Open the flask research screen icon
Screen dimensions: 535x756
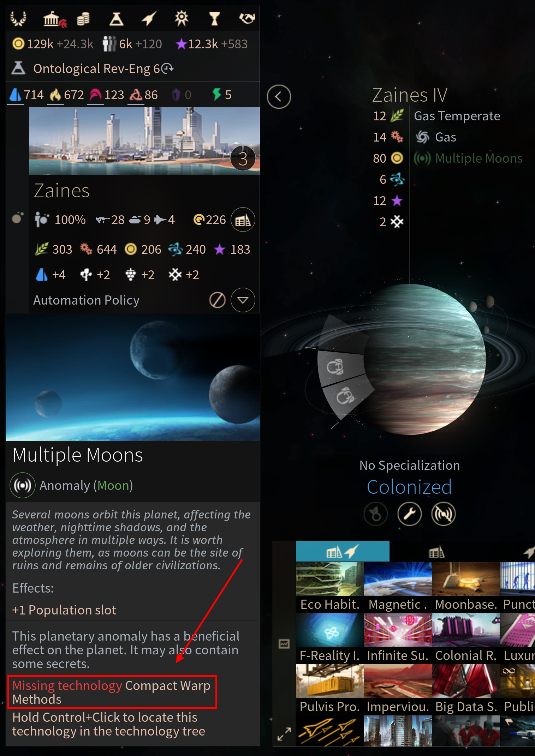pyautogui.click(x=116, y=19)
